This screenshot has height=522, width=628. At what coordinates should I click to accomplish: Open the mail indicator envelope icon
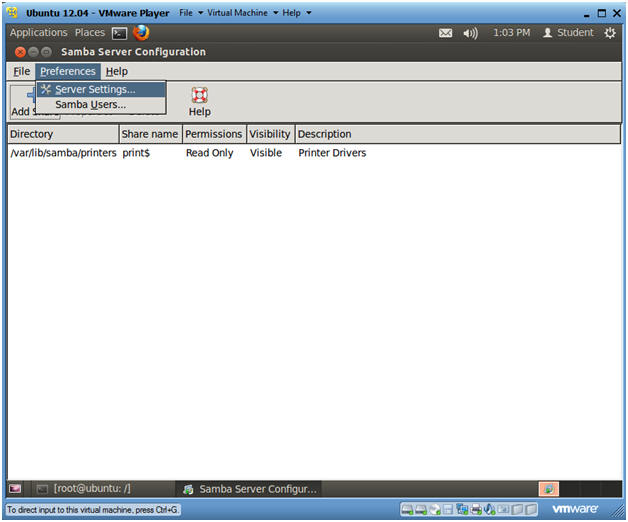[445, 33]
